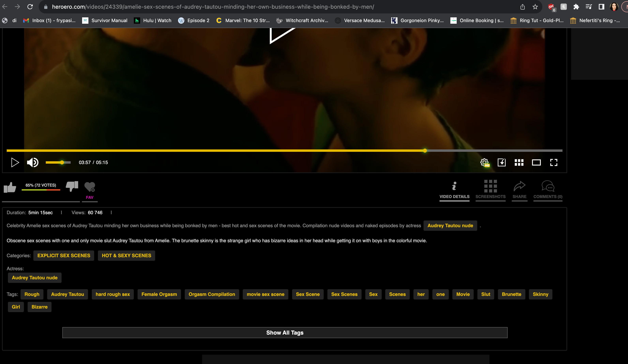This screenshot has height=364, width=628.
Task: Switch to the VIDEO DETAILS tab
Action: tap(454, 190)
